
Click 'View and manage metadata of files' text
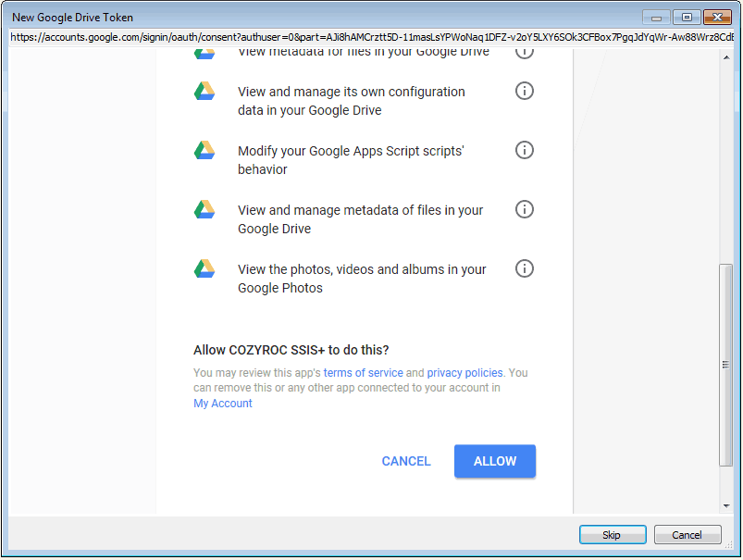coord(360,219)
